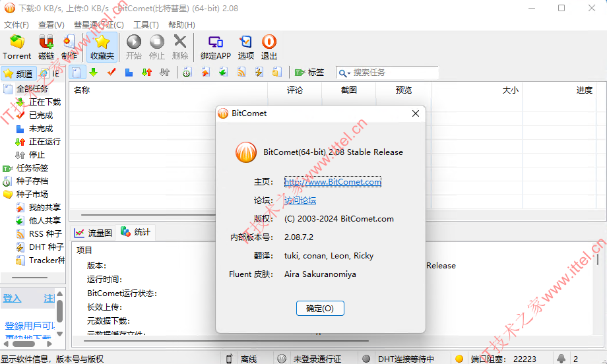The height and width of the screenshot is (364, 607).
Task: Toggle the 收藏夹 favorites star button
Action: (x=102, y=47)
